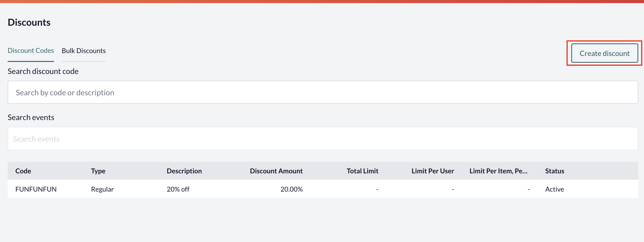The width and height of the screenshot is (644, 242).
Task: Open the Create discount button
Action: point(604,53)
